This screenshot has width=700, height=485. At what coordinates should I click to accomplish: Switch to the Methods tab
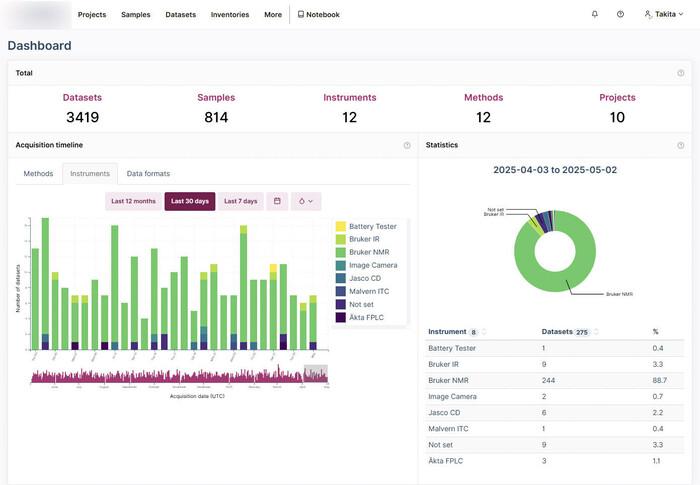(38, 174)
